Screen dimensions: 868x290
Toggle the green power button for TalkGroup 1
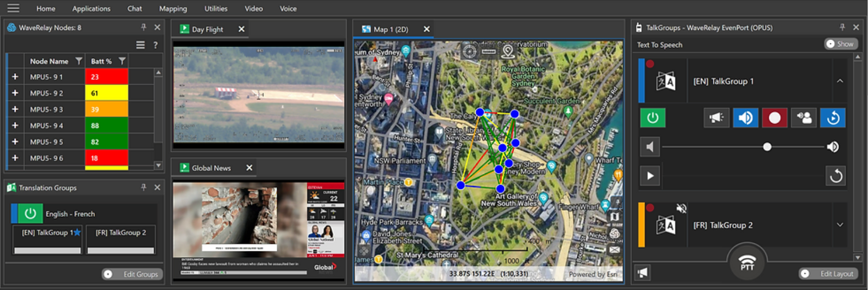point(653,118)
